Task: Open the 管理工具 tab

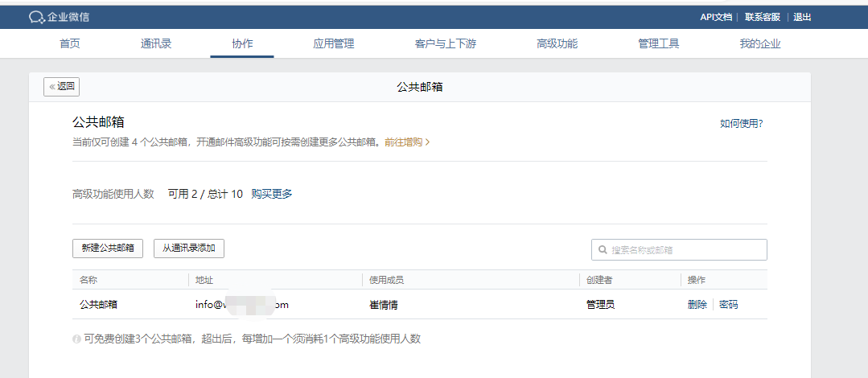Action: pyautogui.click(x=658, y=43)
